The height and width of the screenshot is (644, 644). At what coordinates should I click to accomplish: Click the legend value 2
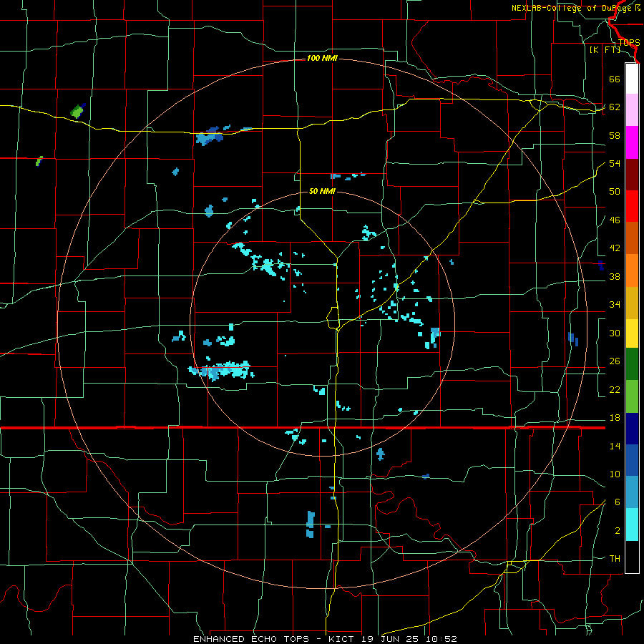(617, 531)
